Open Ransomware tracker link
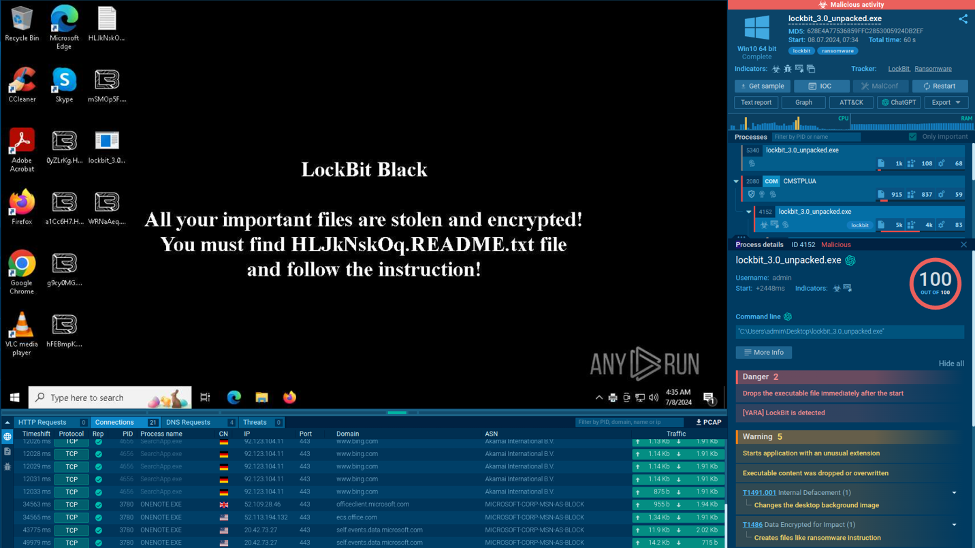The width and height of the screenshot is (977, 550). click(x=933, y=69)
